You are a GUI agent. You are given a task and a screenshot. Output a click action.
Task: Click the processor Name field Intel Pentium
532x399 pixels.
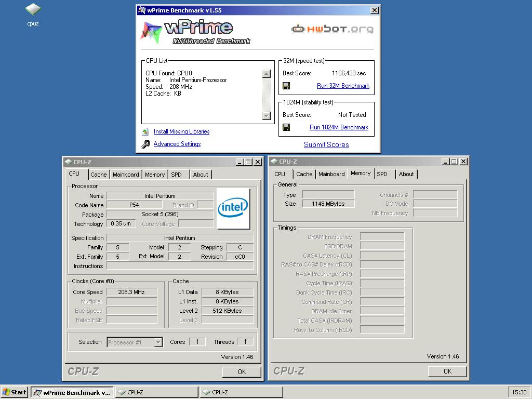click(160, 196)
